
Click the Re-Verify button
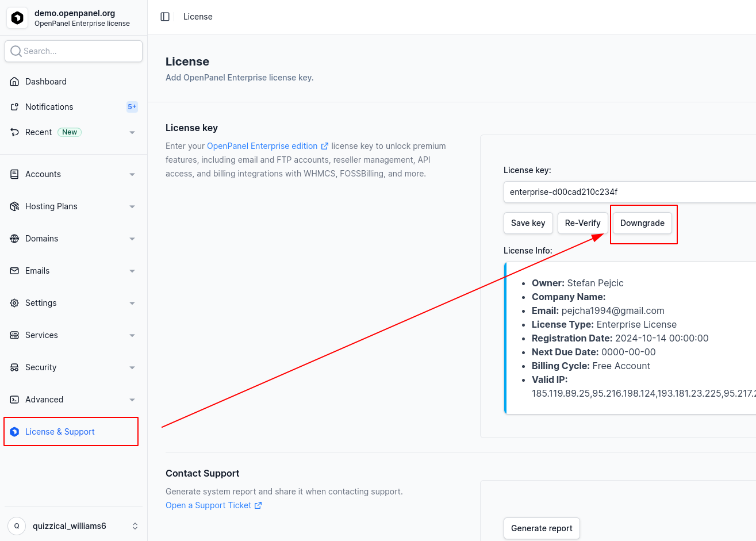[582, 223]
